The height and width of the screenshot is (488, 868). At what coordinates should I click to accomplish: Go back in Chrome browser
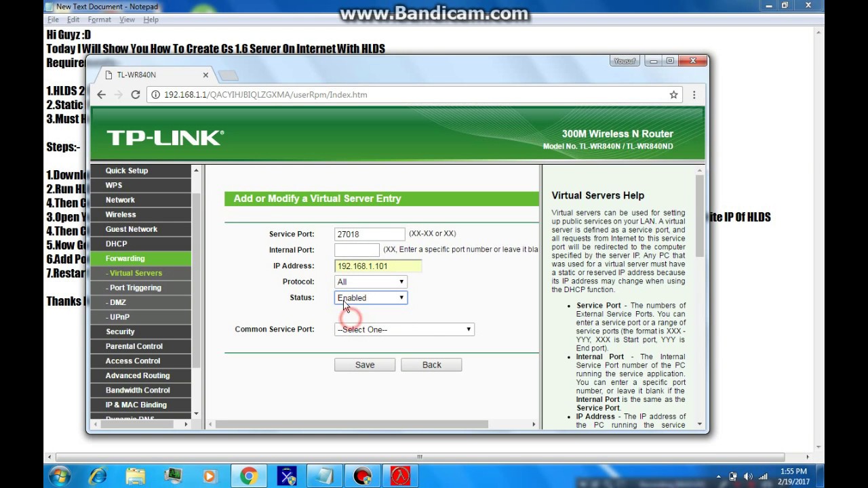click(102, 95)
